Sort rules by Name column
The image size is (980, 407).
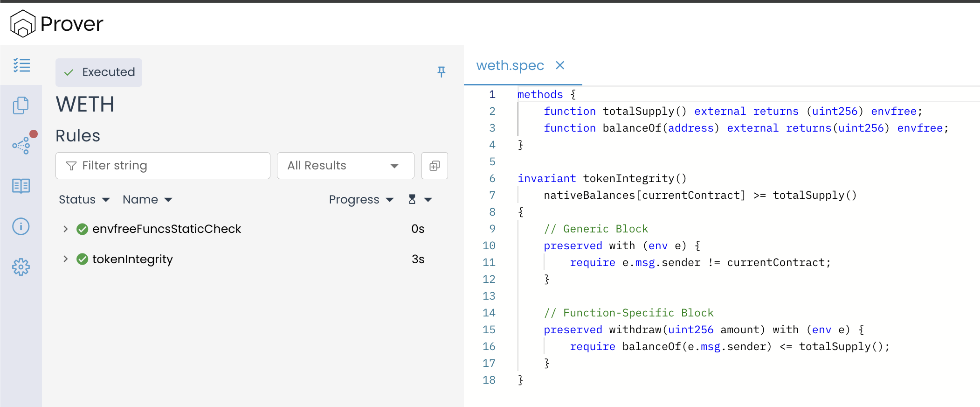(x=147, y=200)
